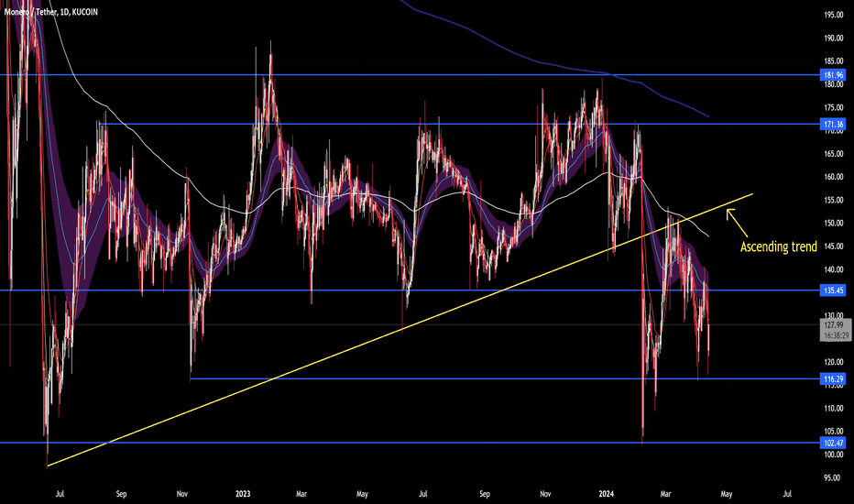Click the 2024 date axis label
The height and width of the screenshot is (504, 854).
coord(607,494)
